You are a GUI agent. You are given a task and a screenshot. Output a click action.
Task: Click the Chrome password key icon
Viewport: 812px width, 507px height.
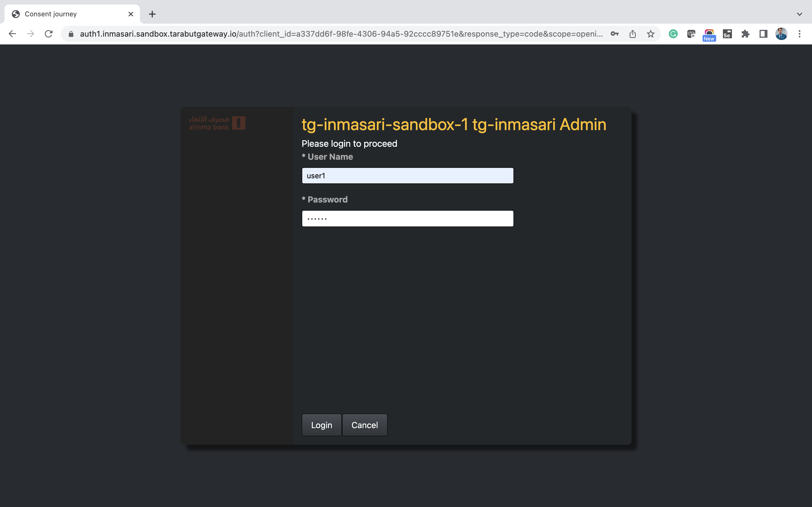(614, 34)
